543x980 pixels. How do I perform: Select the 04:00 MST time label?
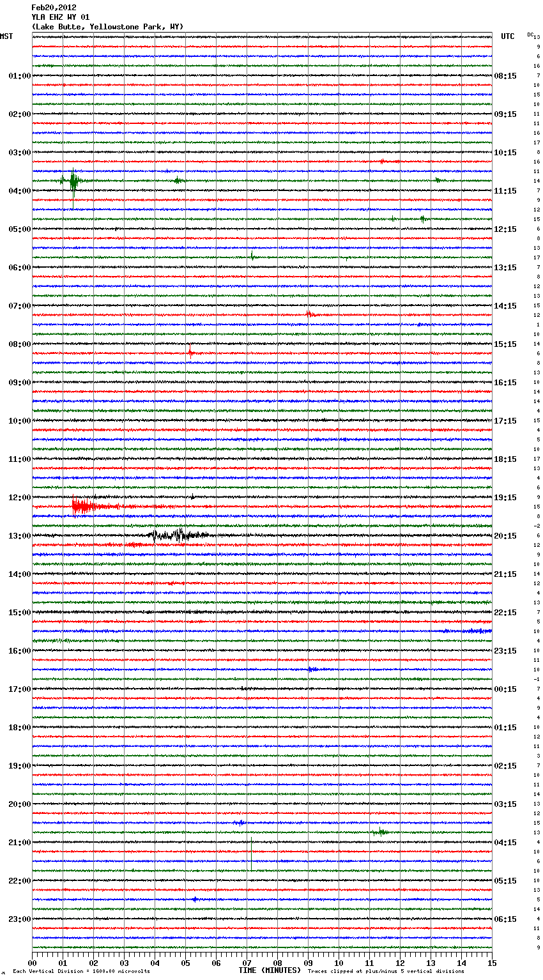coord(20,191)
